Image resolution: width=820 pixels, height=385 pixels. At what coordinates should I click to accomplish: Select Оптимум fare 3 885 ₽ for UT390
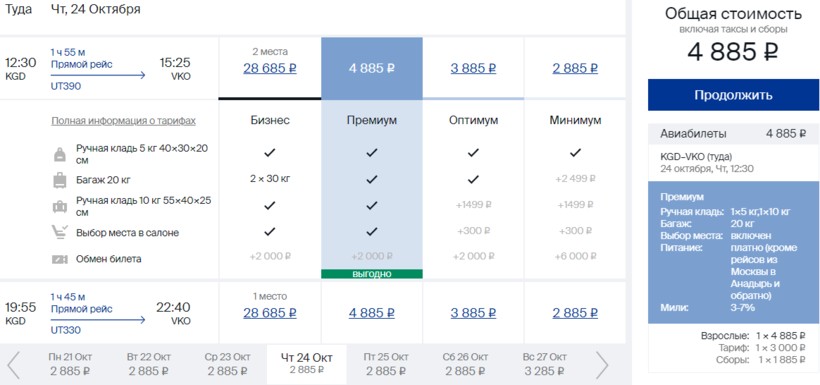point(473,69)
